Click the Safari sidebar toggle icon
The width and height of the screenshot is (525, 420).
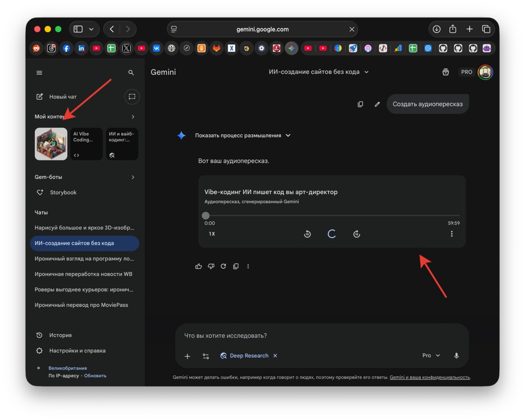pyautogui.click(x=78, y=29)
